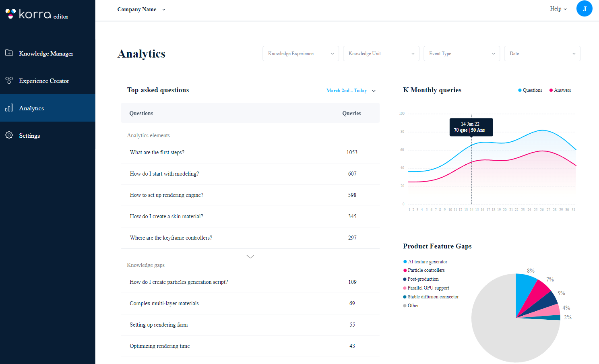
Task: Click the 14 Jan 22 chart tooltip
Action: 471,127
